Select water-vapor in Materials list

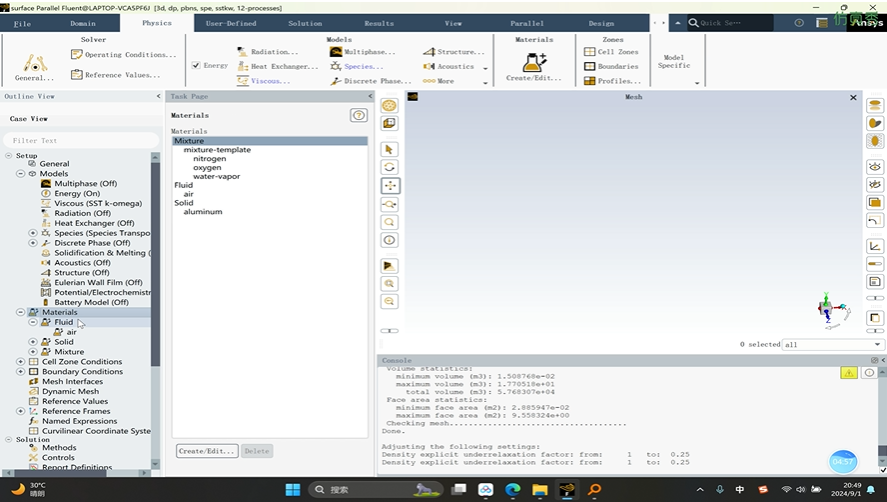217,177
